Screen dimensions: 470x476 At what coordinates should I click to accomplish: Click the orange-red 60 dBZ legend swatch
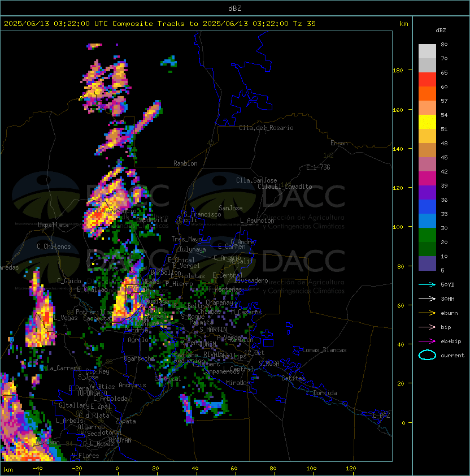[x=427, y=93]
